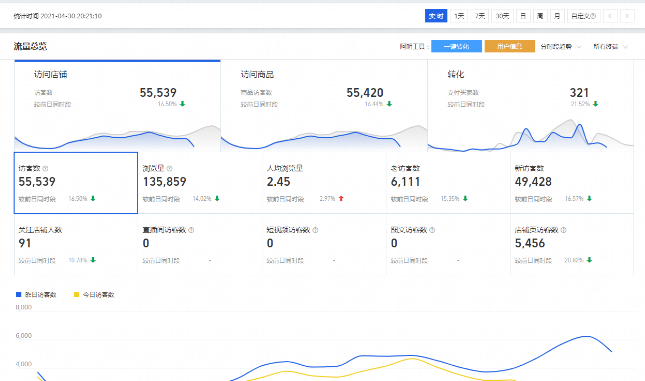The width and height of the screenshot is (645, 381).
Task: Select the 91 store followers metric tile
Action: [x=76, y=244]
